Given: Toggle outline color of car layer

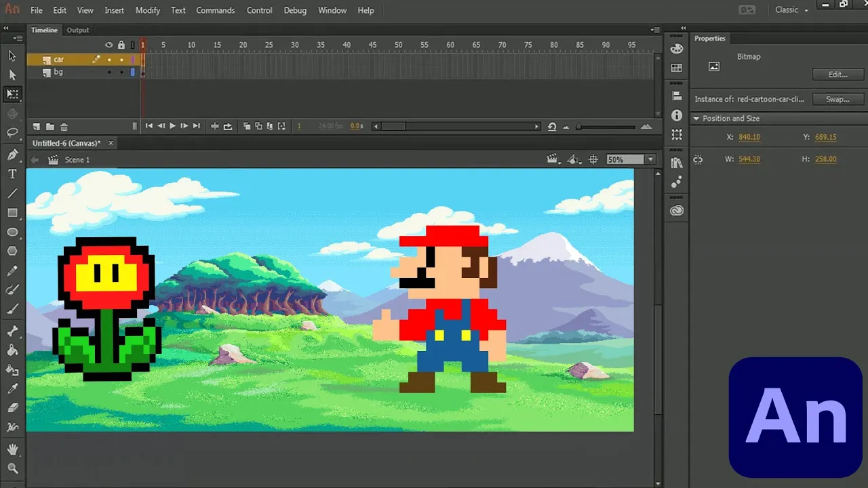Looking at the screenshot, I should click(x=133, y=60).
